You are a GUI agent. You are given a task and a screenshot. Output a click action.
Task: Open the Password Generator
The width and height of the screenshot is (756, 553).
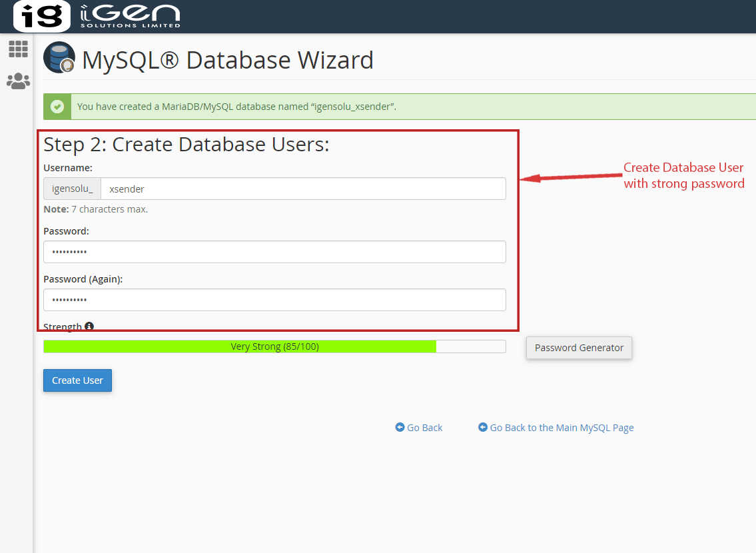(x=579, y=348)
